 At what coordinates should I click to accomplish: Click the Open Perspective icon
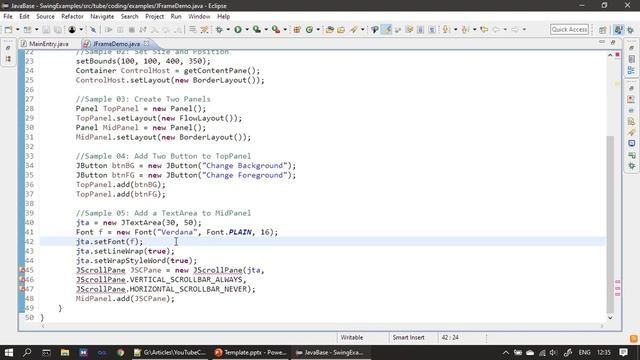603,30
